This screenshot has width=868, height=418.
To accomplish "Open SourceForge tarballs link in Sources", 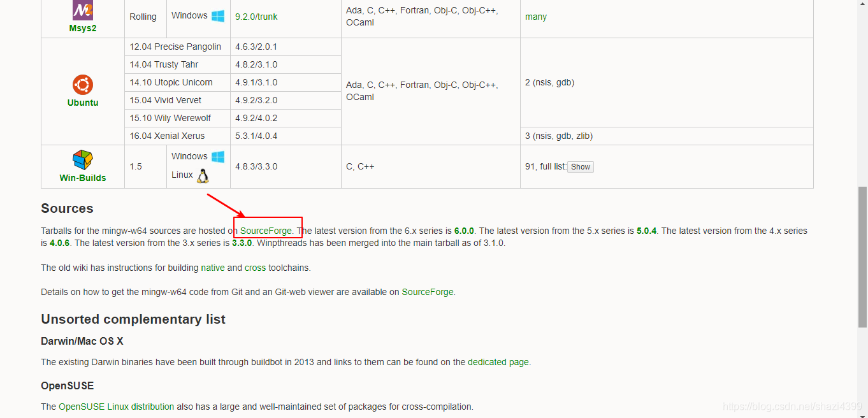I will tap(266, 231).
